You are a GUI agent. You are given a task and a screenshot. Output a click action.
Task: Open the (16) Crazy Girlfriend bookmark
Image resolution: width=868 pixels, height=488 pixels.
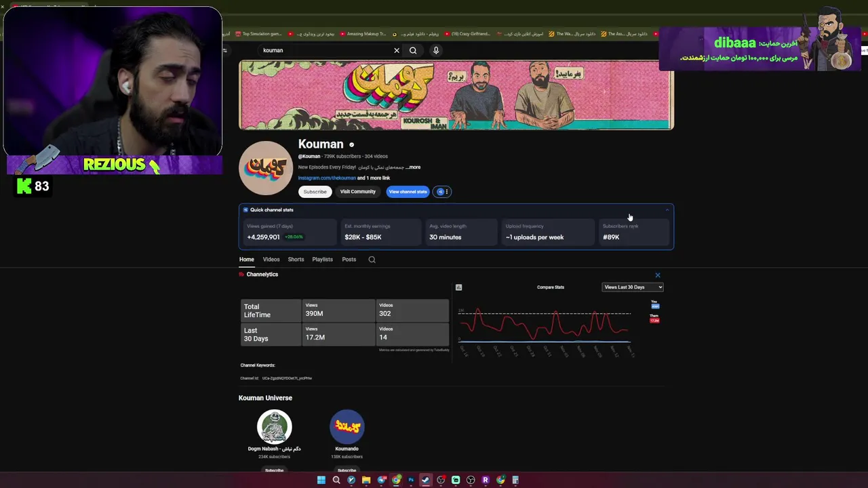[467, 34]
